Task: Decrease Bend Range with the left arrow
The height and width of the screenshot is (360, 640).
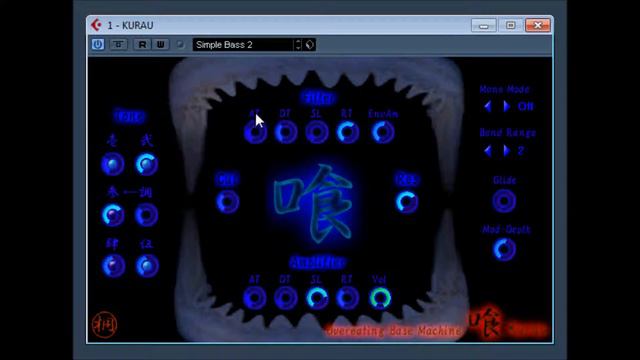Action: (488, 151)
